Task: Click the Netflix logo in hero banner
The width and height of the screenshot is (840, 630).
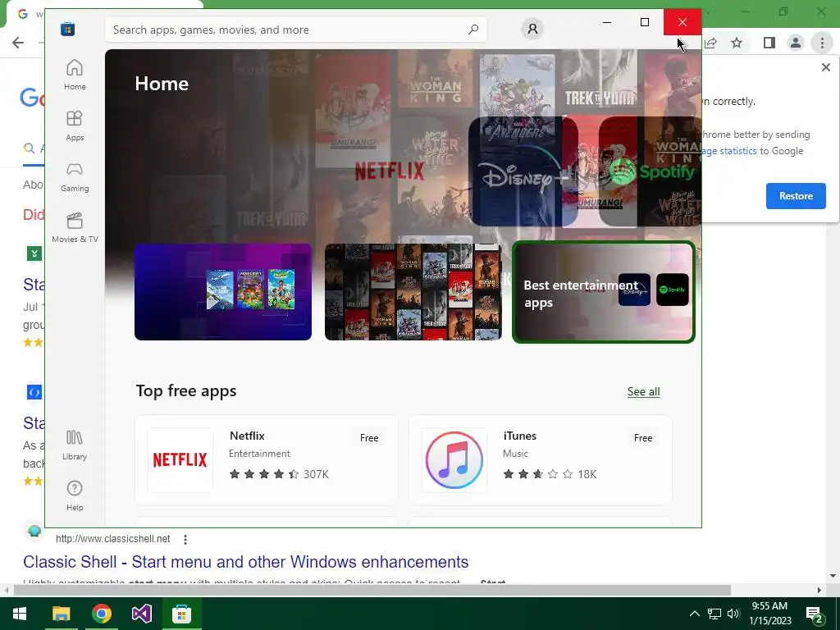Action: point(390,171)
